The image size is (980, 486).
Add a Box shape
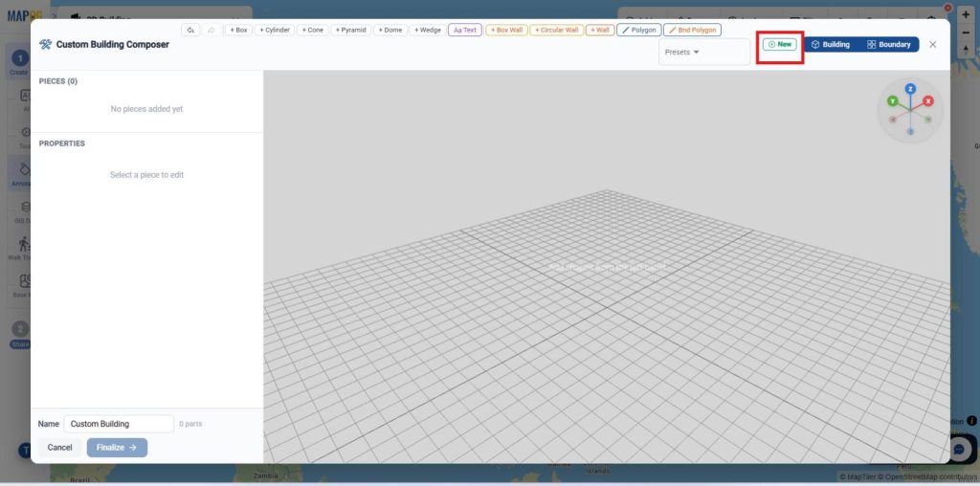pyautogui.click(x=238, y=30)
